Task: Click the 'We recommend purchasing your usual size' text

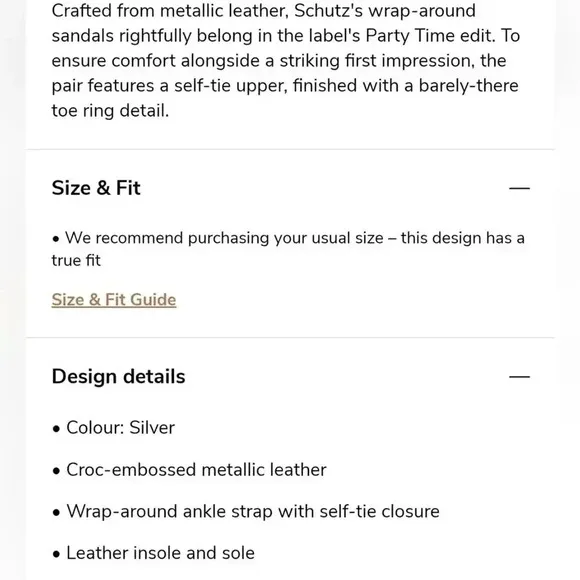Action: click(224, 237)
